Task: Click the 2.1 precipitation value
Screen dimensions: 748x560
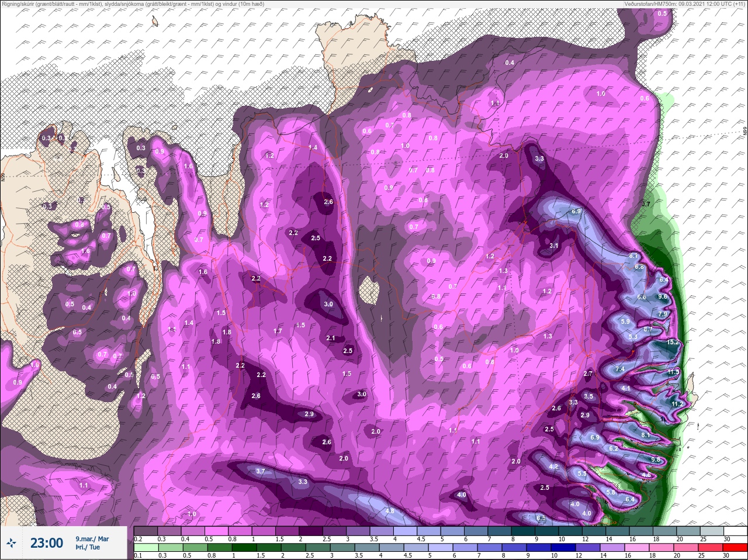Action: 331,338
